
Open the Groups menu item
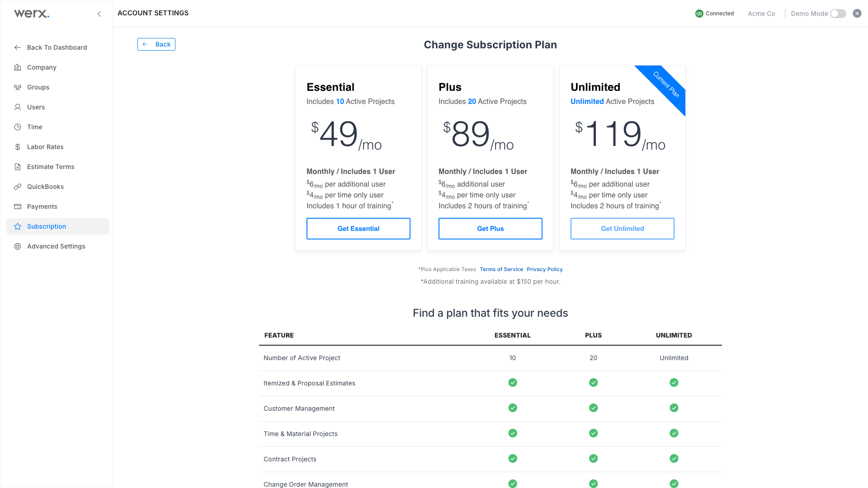[x=57, y=87]
